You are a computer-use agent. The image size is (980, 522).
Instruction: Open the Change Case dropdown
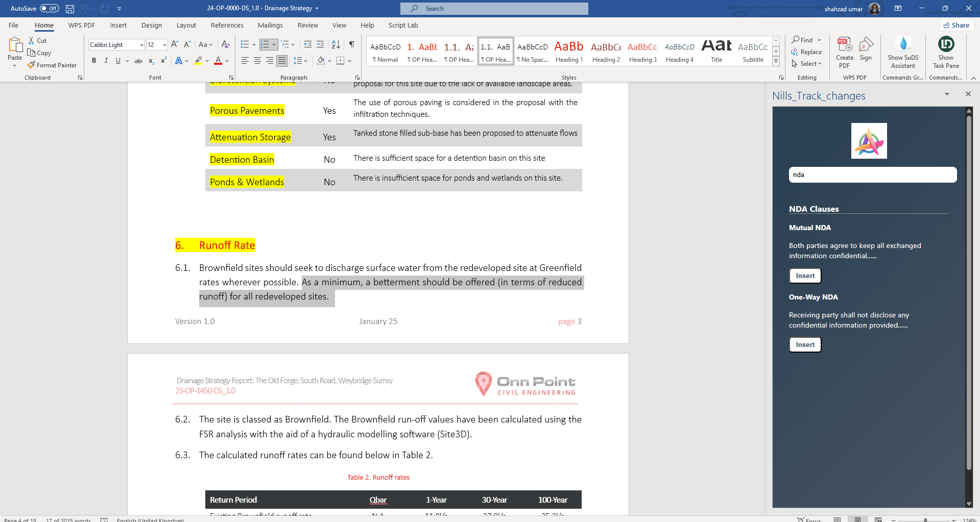206,44
